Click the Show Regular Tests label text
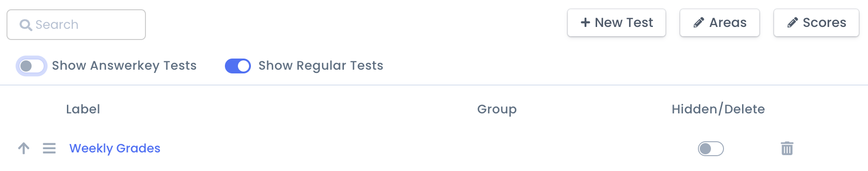The image size is (868, 171). click(x=321, y=66)
